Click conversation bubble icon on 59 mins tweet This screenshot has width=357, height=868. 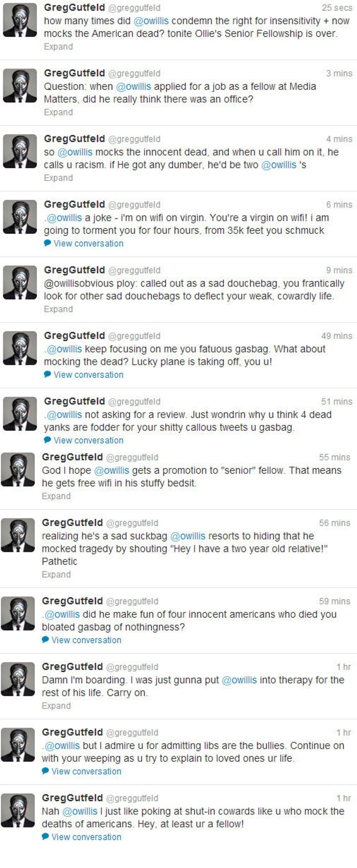(45, 640)
